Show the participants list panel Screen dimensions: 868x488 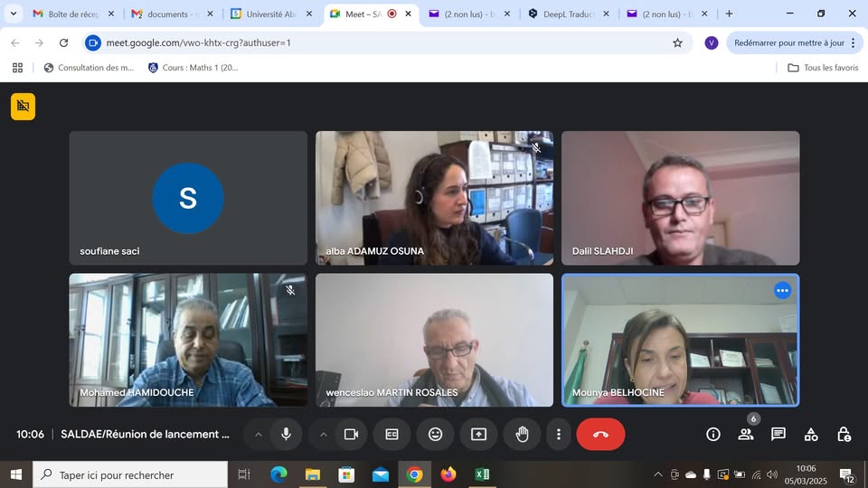[746, 435]
